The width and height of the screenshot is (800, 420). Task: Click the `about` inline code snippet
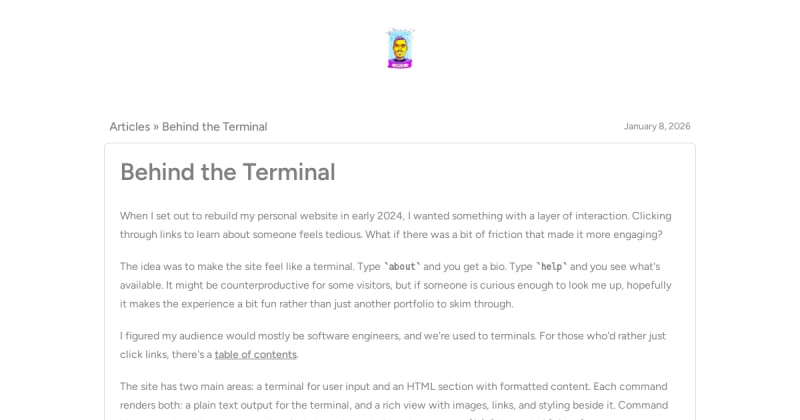[402, 267]
